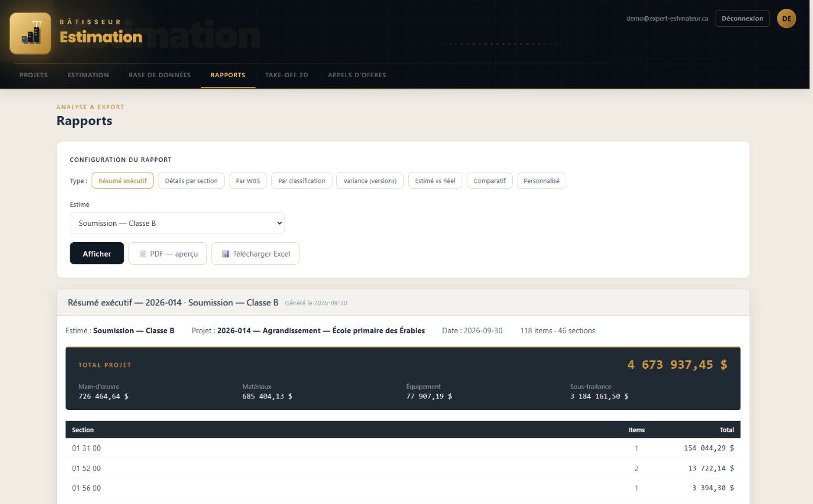
Task: Select the Personnalisé report type
Action: click(x=541, y=181)
